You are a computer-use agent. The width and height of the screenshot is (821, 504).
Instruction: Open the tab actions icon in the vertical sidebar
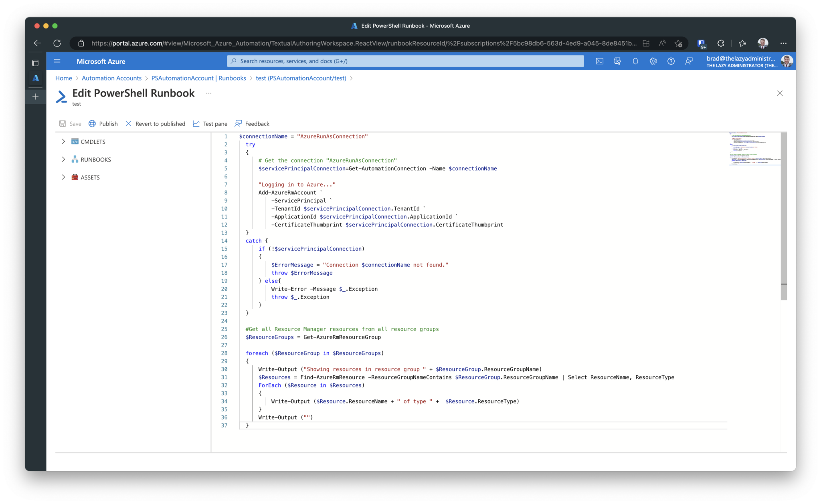[x=35, y=62]
